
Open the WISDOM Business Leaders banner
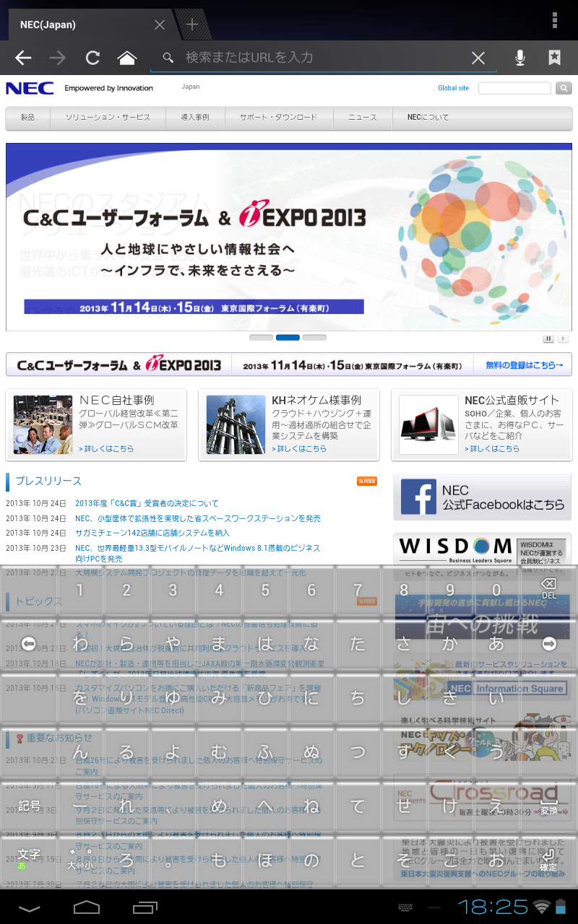click(x=482, y=549)
